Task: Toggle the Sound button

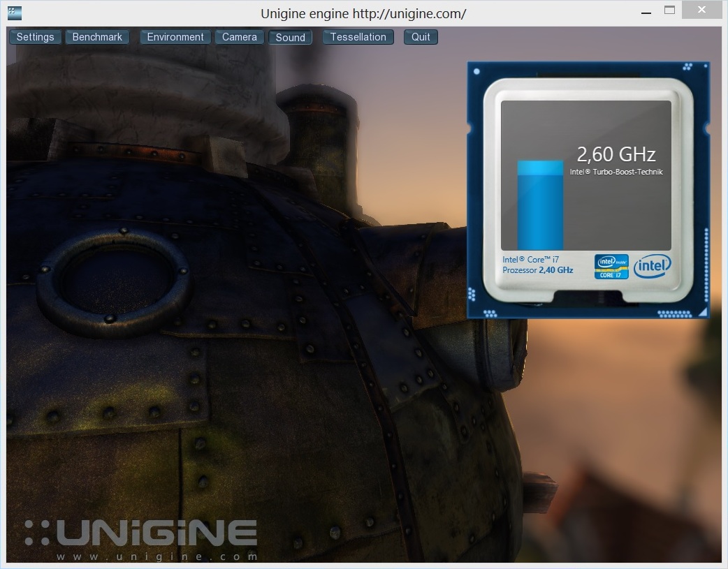Action: (290, 38)
